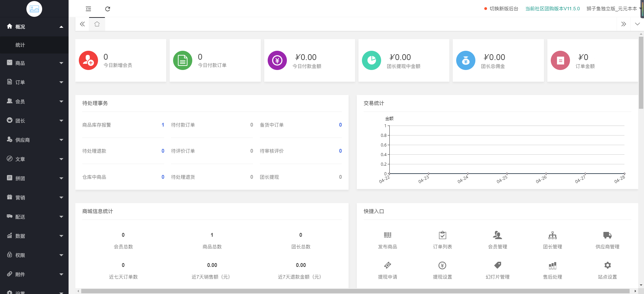Expand the 文章 sidebar menu
Viewport: 644px width, 294px height.
click(34, 159)
